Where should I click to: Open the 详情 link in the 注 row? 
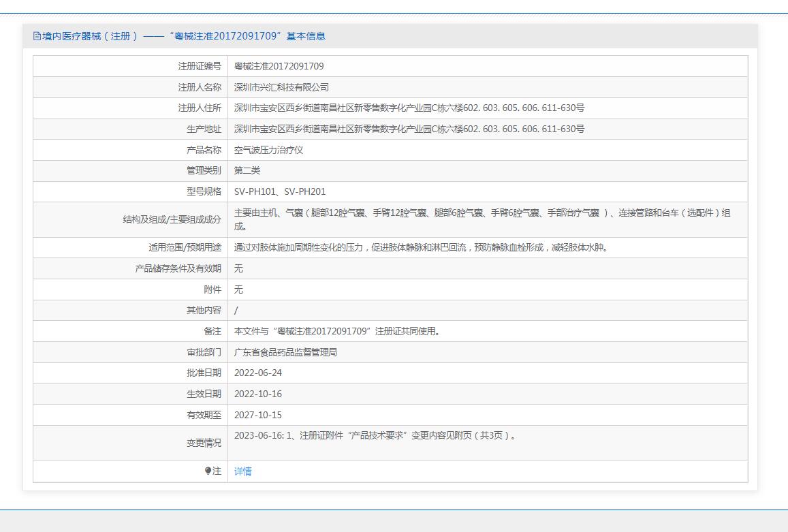click(242, 471)
